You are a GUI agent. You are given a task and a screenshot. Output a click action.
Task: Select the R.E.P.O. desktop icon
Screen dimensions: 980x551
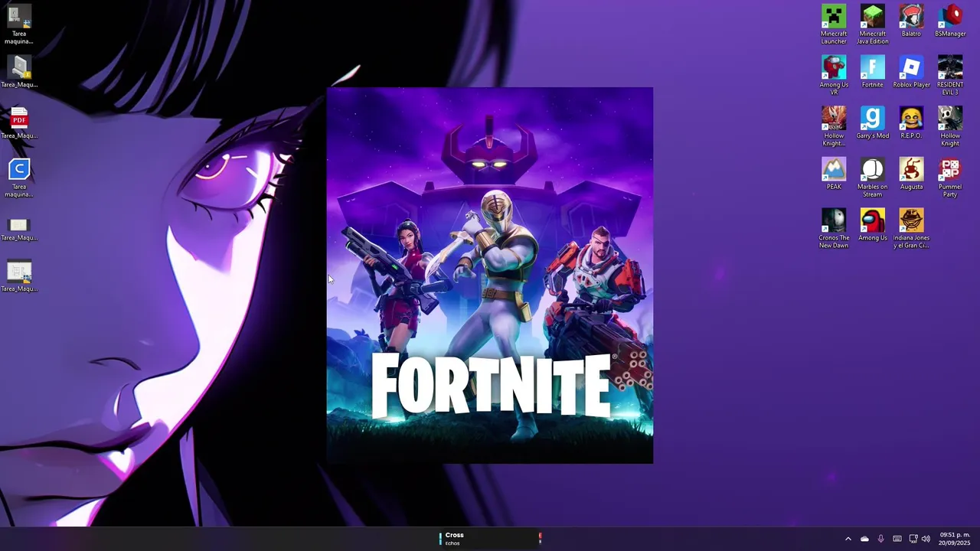pyautogui.click(x=911, y=122)
